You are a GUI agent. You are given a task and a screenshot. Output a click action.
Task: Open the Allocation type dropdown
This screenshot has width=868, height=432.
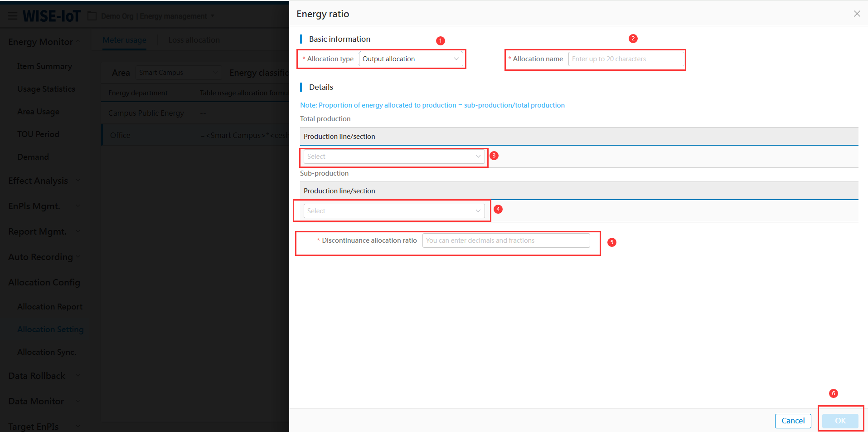pos(411,59)
